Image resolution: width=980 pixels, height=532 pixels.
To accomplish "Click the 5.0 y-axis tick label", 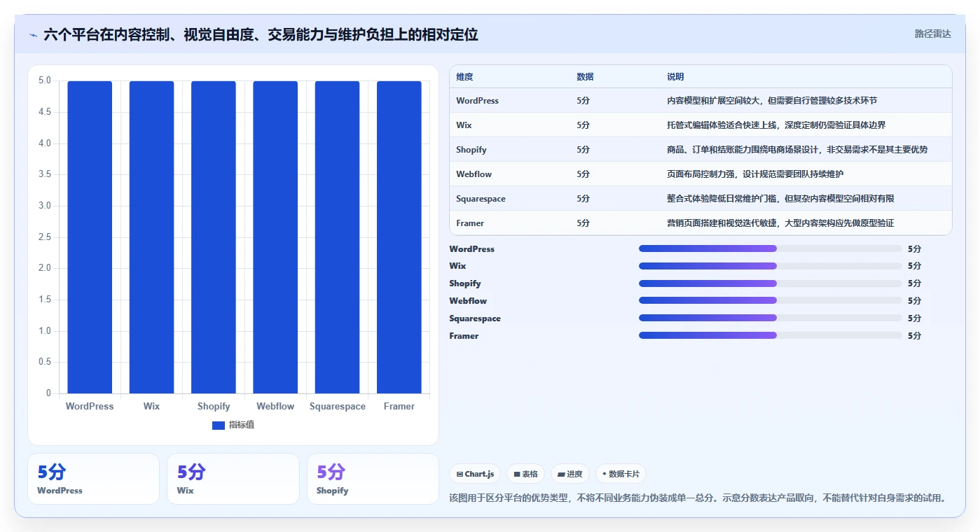I will 44,80.
